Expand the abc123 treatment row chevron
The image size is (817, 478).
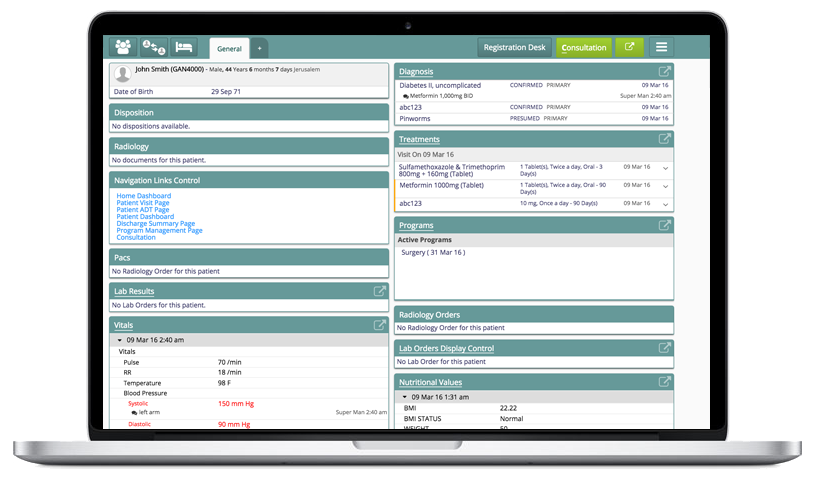click(x=665, y=203)
